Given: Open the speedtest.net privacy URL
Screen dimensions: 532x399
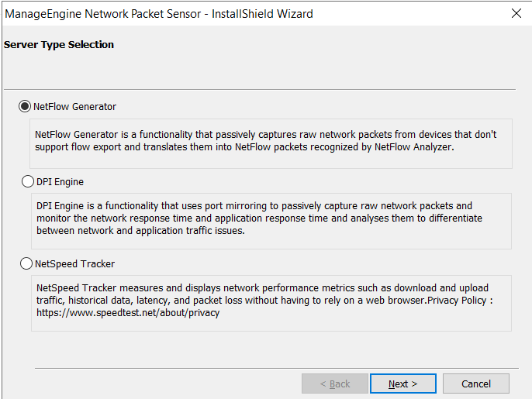Looking at the screenshot, I should point(128,313).
